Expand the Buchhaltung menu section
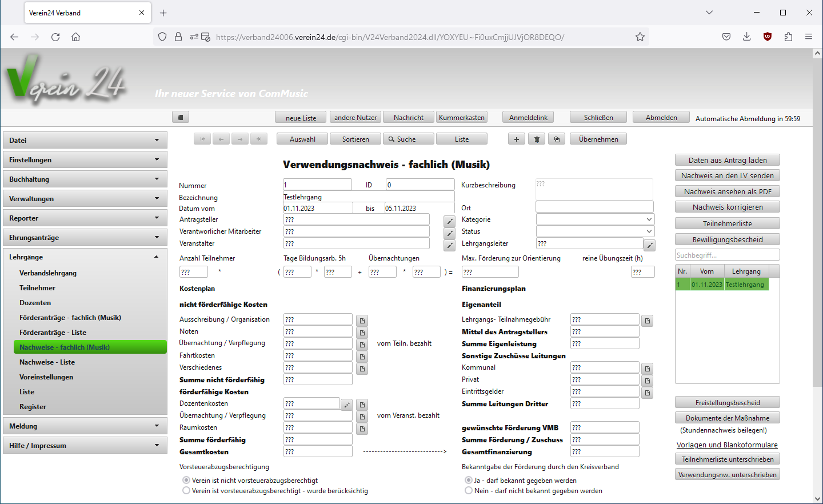The width and height of the screenshot is (823, 504). (85, 179)
